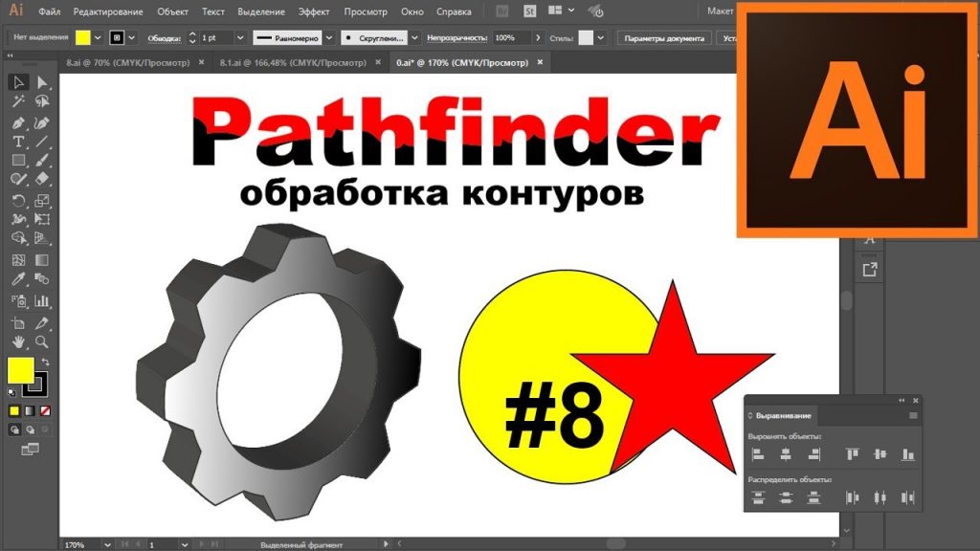Select the Scale tool
The image size is (980, 551).
click(42, 201)
